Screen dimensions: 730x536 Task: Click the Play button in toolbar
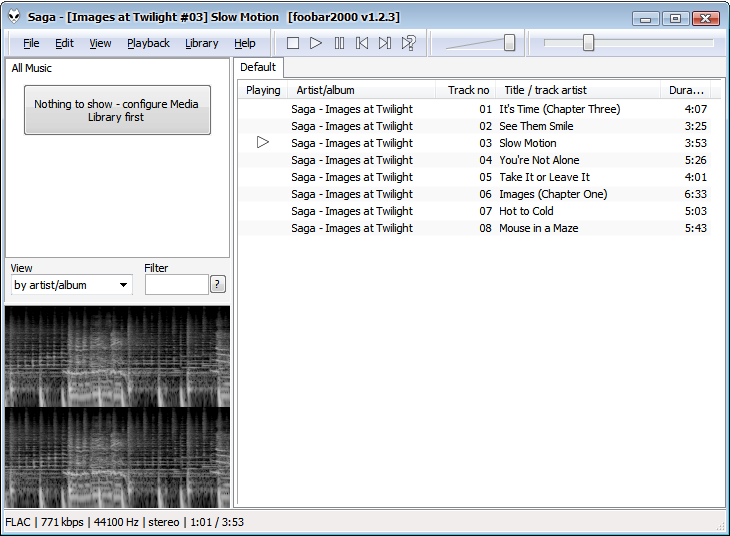coord(316,43)
